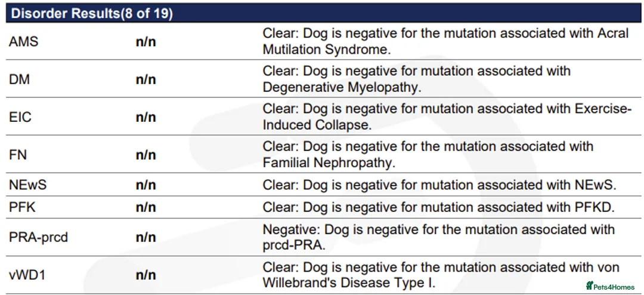Click the Familial Nephropathy description text
This screenshot has width=644, height=295.
[x=428, y=154]
